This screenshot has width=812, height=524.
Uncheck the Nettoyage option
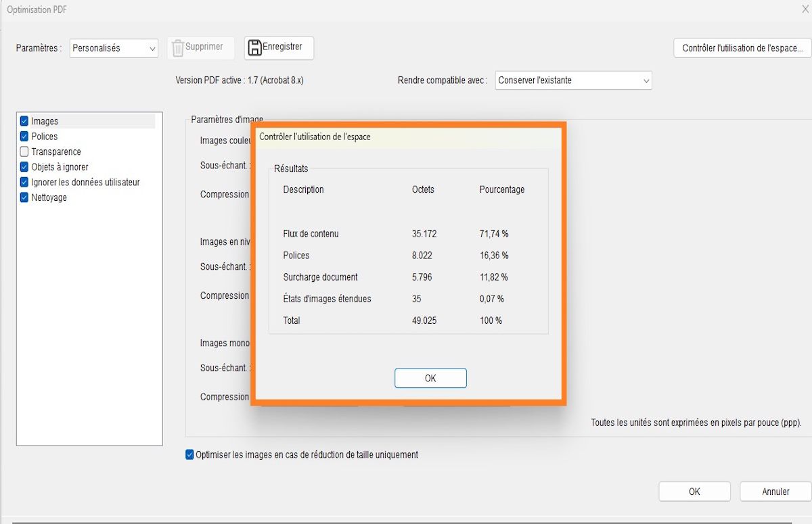(x=24, y=197)
